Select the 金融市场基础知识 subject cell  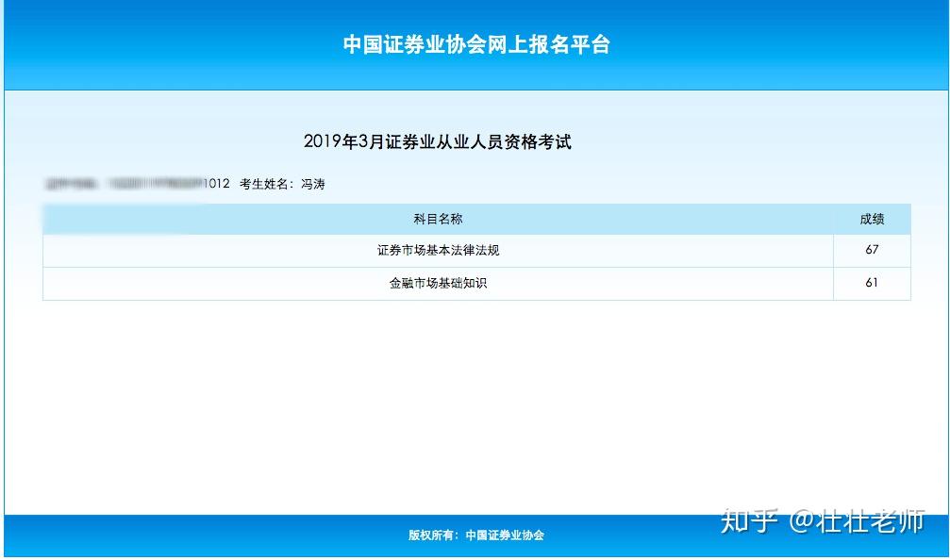[438, 284]
